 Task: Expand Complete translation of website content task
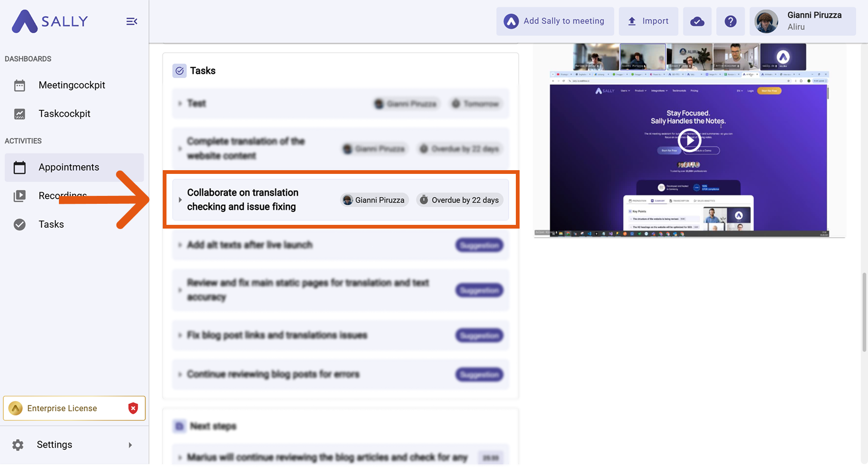click(180, 149)
